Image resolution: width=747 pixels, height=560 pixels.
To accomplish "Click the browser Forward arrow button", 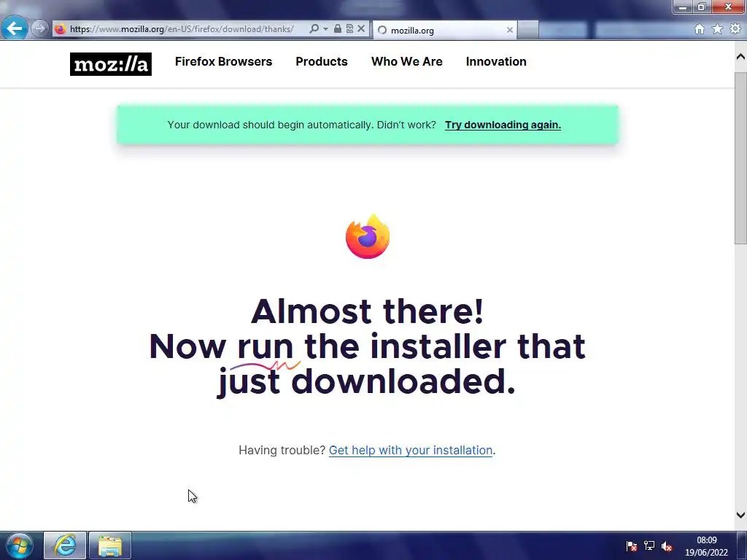I will (x=40, y=29).
